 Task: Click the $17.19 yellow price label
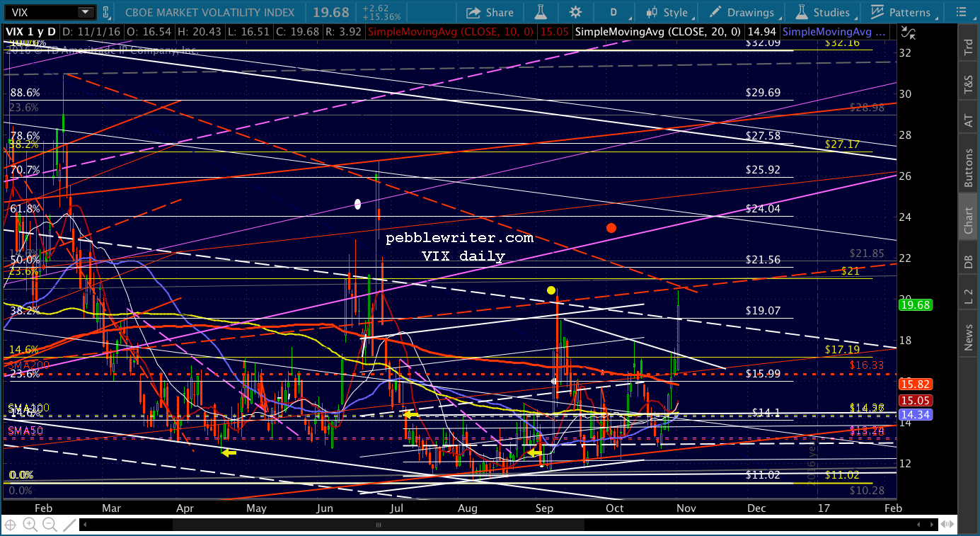point(843,350)
